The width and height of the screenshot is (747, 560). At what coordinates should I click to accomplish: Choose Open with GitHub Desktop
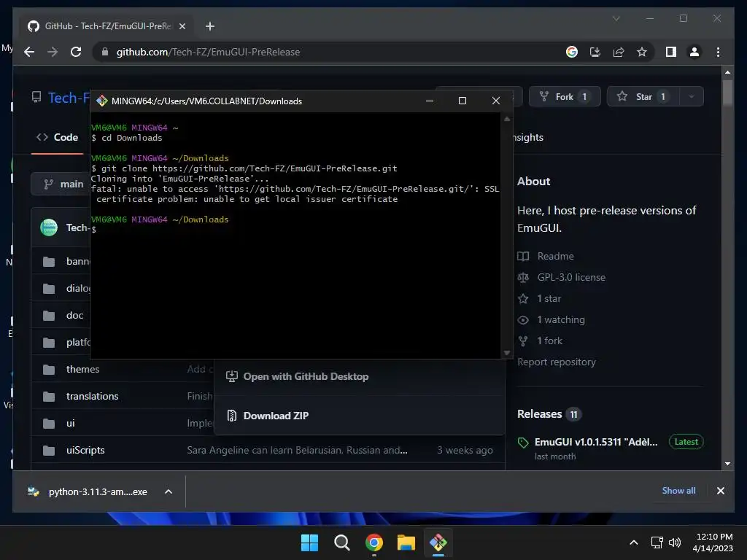coord(306,376)
